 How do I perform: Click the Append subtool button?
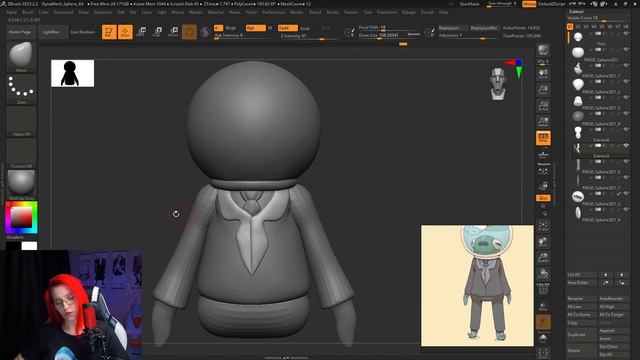pyautogui.click(x=613, y=331)
